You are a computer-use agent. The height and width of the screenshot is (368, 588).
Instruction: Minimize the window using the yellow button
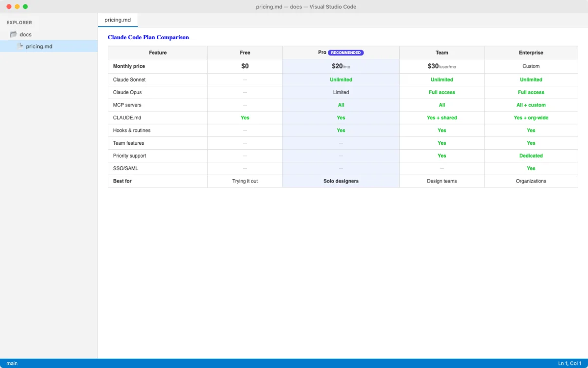click(x=17, y=6)
